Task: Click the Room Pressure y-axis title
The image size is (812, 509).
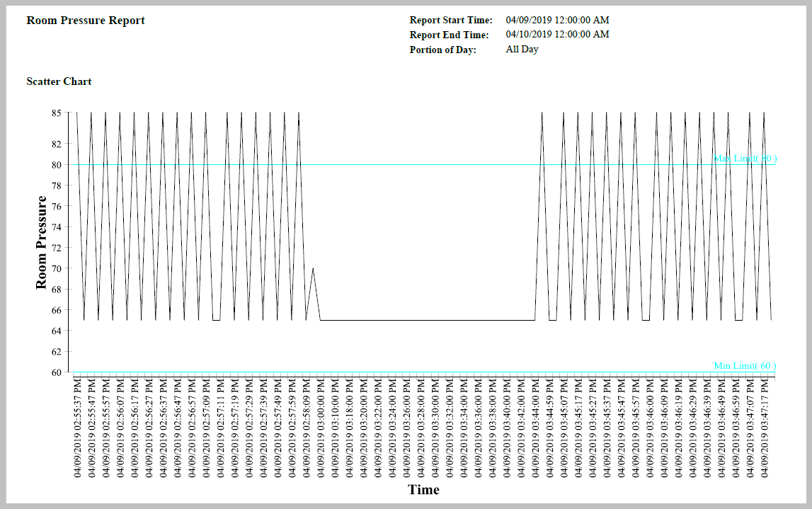Action: tap(41, 243)
